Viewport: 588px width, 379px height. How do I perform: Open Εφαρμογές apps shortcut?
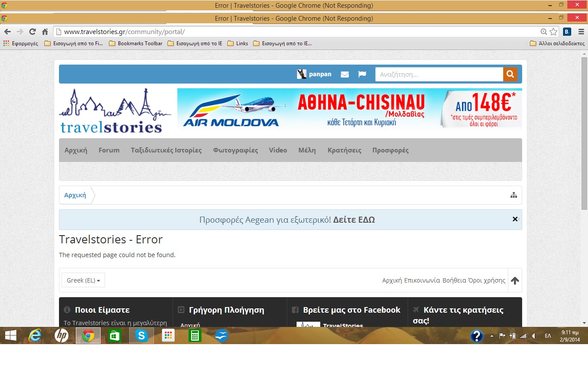(21, 43)
